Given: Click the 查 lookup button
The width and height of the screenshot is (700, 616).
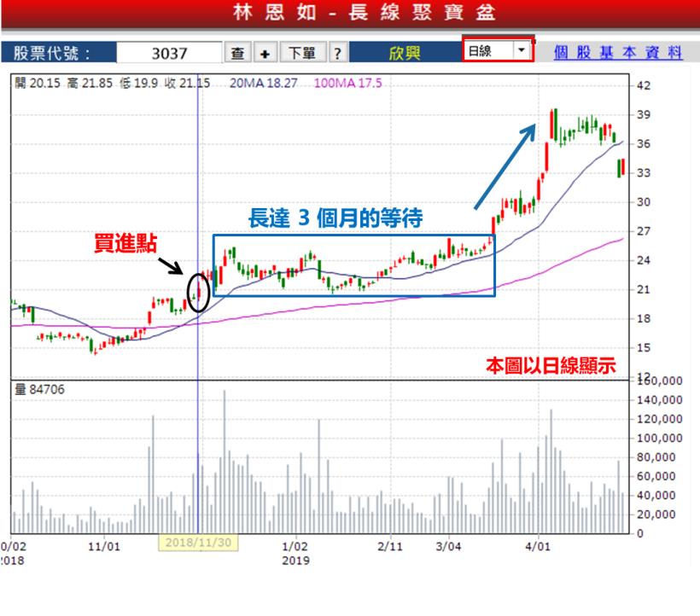Looking at the screenshot, I should 238,53.
